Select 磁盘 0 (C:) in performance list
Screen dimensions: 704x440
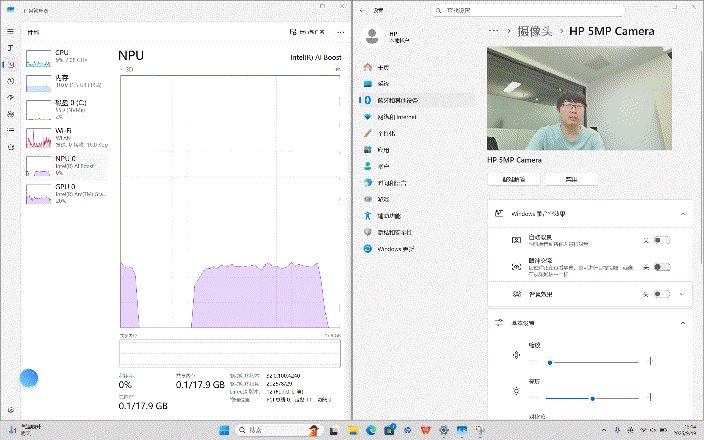click(x=66, y=110)
